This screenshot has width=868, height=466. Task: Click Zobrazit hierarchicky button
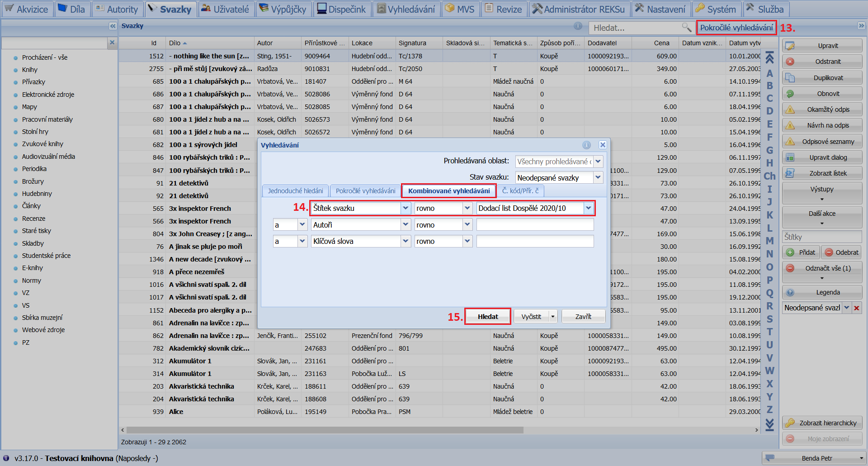point(822,423)
